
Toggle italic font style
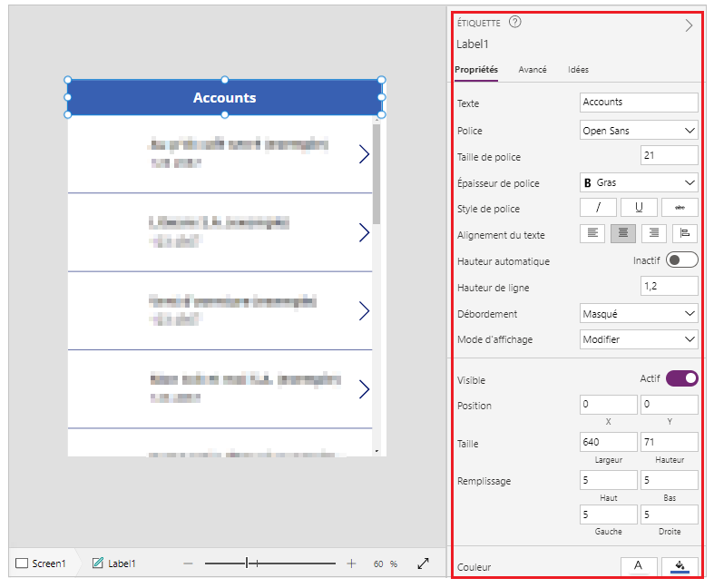(x=598, y=208)
